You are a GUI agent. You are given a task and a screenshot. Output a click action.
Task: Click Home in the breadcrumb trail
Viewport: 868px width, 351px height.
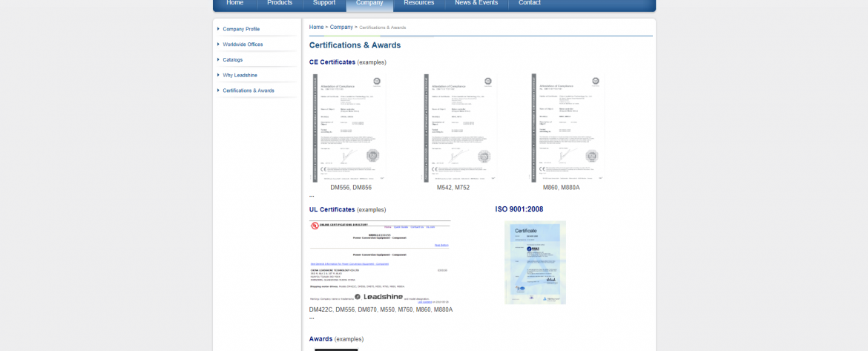[317, 27]
